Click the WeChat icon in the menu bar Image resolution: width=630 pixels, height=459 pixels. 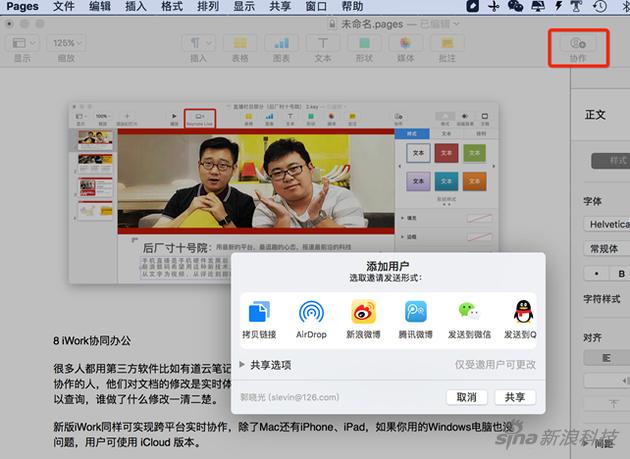515,6
